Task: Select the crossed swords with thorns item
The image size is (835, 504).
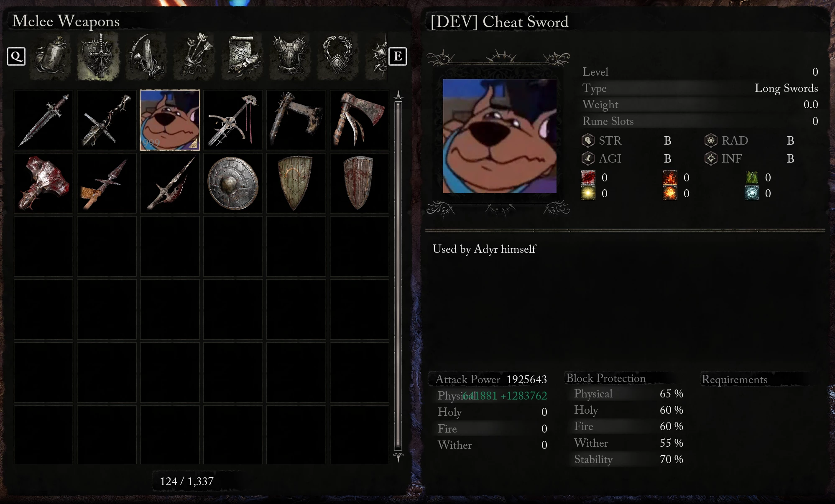Action: (107, 120)
